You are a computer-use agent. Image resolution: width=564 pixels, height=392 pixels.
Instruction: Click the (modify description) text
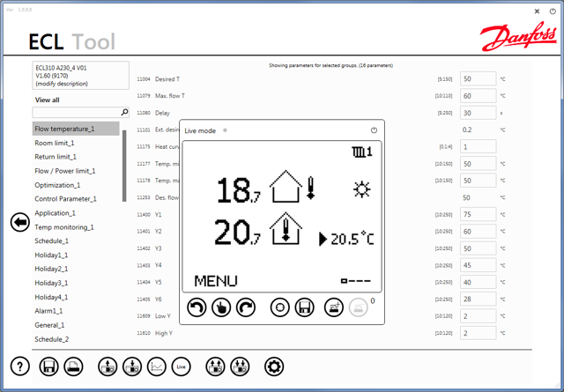[62, 84]
